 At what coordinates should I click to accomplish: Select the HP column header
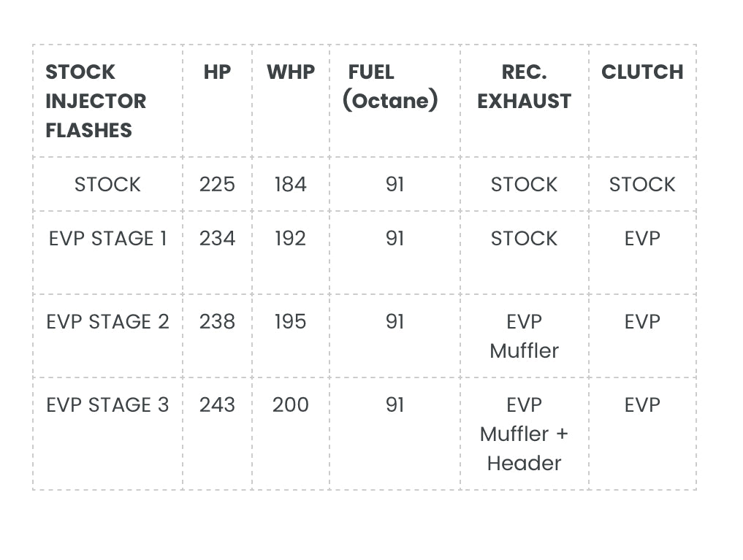point(217,72)
